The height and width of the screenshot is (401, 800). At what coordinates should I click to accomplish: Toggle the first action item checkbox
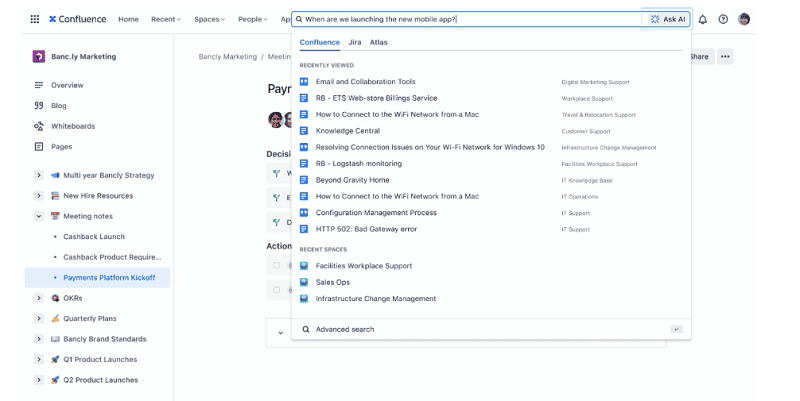click(277, 265)
